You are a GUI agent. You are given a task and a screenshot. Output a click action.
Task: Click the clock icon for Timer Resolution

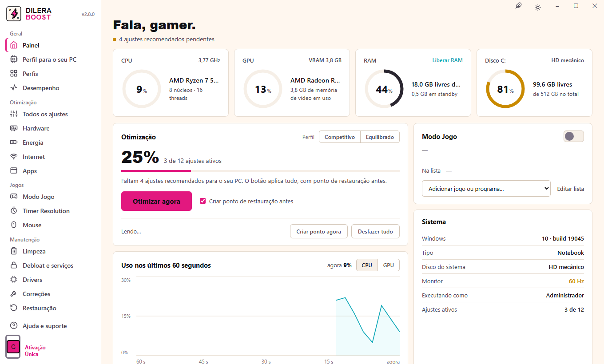pyautogui.click(x=14, y=211)
